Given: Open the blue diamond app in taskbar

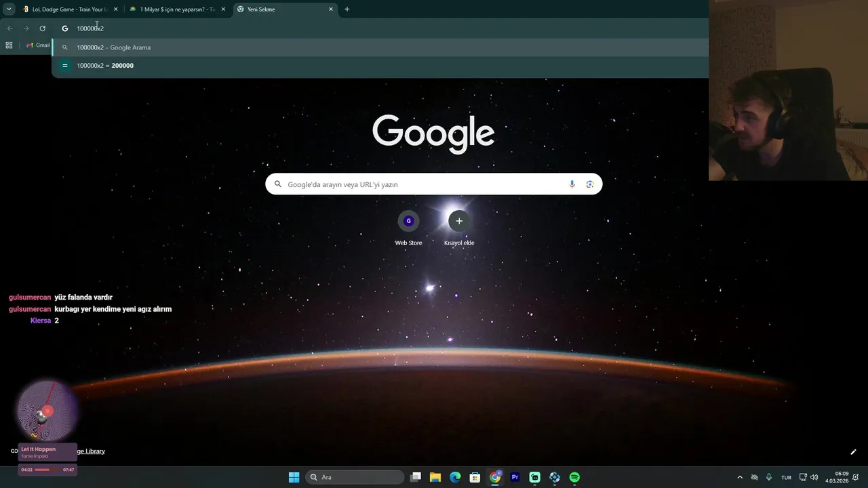Looking at the screenshot, I should click(x=555, y=477).
